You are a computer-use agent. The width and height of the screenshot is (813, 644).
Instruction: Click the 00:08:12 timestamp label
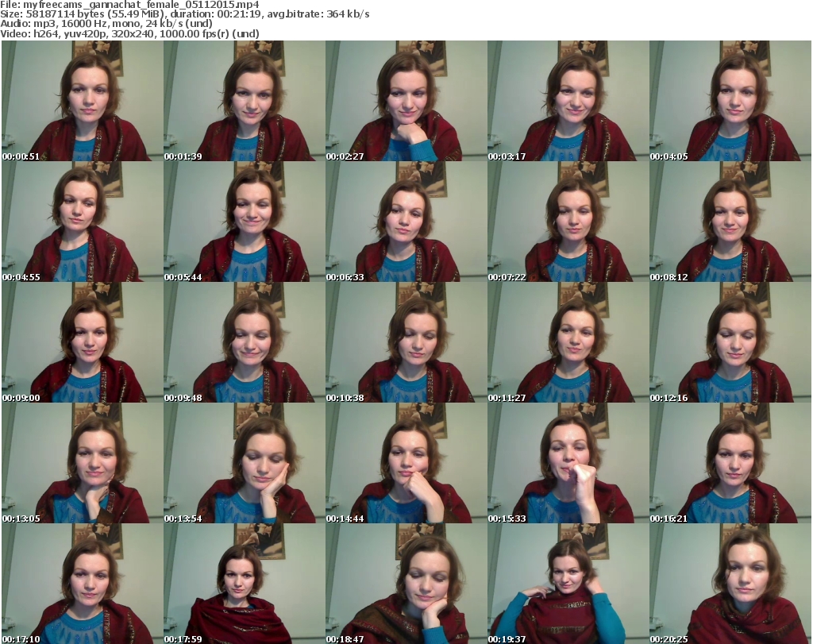669,277
